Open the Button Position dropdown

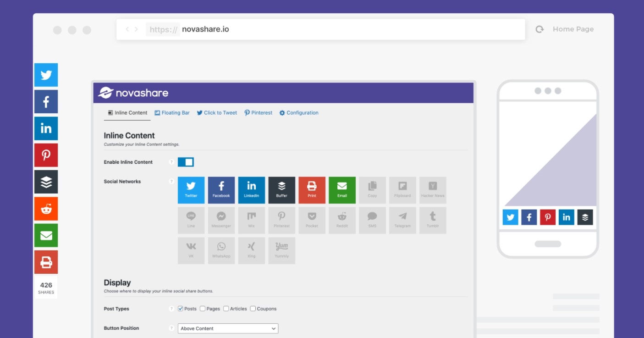click(x=228, y=328)
